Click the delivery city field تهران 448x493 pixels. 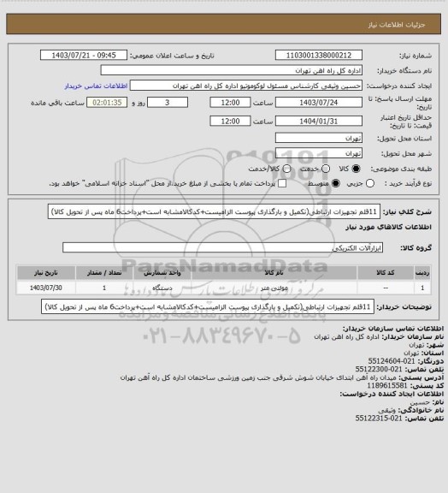[319, 153]
